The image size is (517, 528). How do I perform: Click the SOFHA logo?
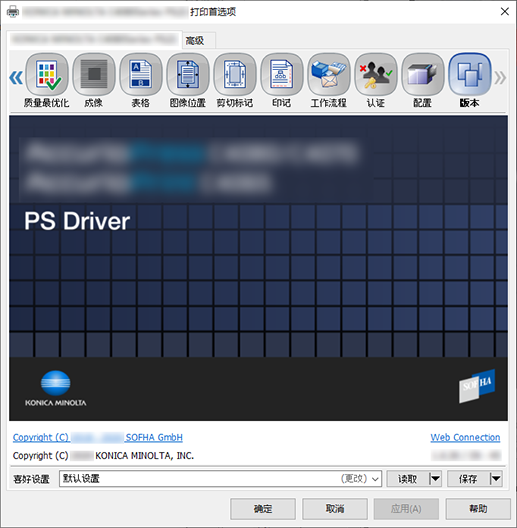point(477,386)
